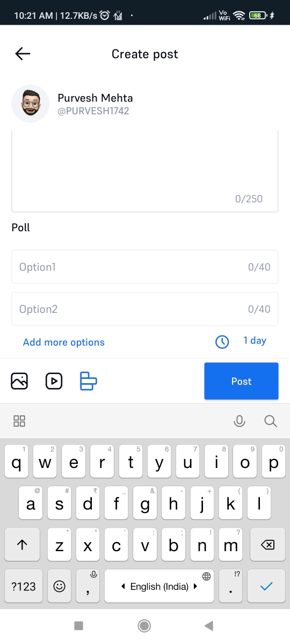This screenshot has width=290, height=644.
Task: Submit with the Post button
Action: tap(241, 381)
